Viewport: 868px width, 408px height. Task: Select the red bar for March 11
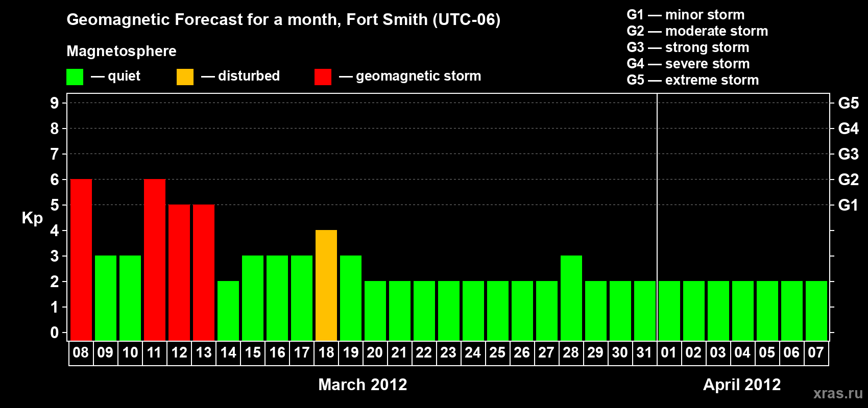coord(155,260)
